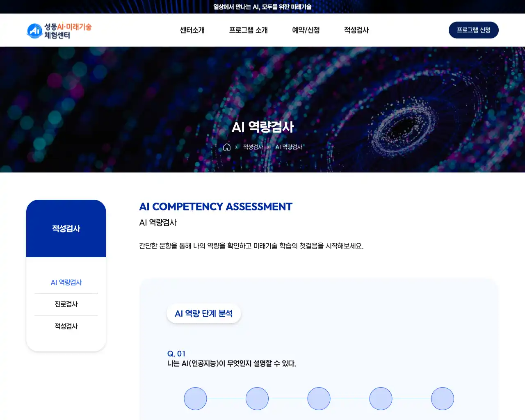This screenshot has height=420, width=525.
Task: Select AI 역량검사 in the sidebar
Action: (x=66, y=282)
